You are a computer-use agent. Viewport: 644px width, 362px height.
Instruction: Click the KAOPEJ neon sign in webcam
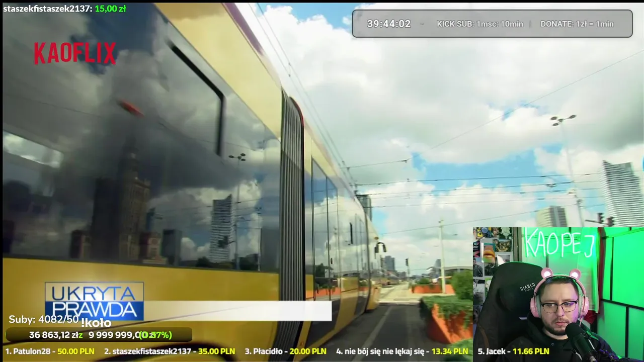(x=559, y=244)
